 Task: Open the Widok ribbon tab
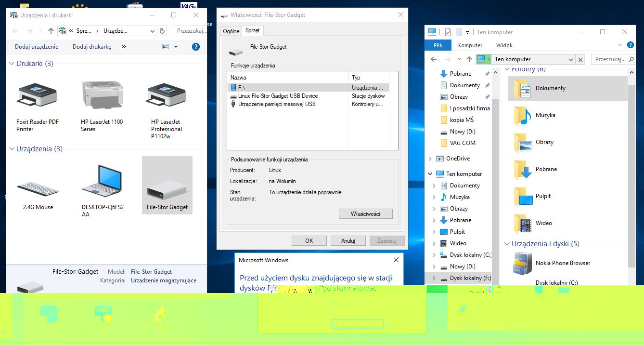click(x=504, y=45)
